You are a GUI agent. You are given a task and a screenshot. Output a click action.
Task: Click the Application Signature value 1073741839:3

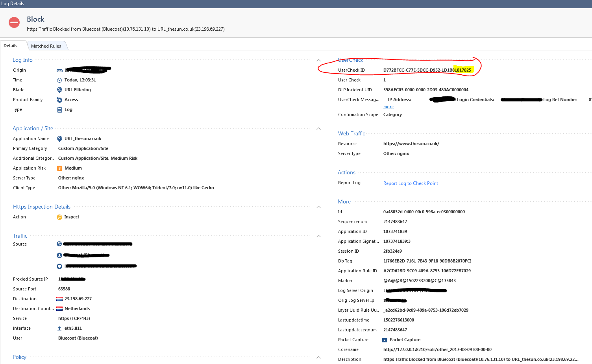[x=397, y=242]
